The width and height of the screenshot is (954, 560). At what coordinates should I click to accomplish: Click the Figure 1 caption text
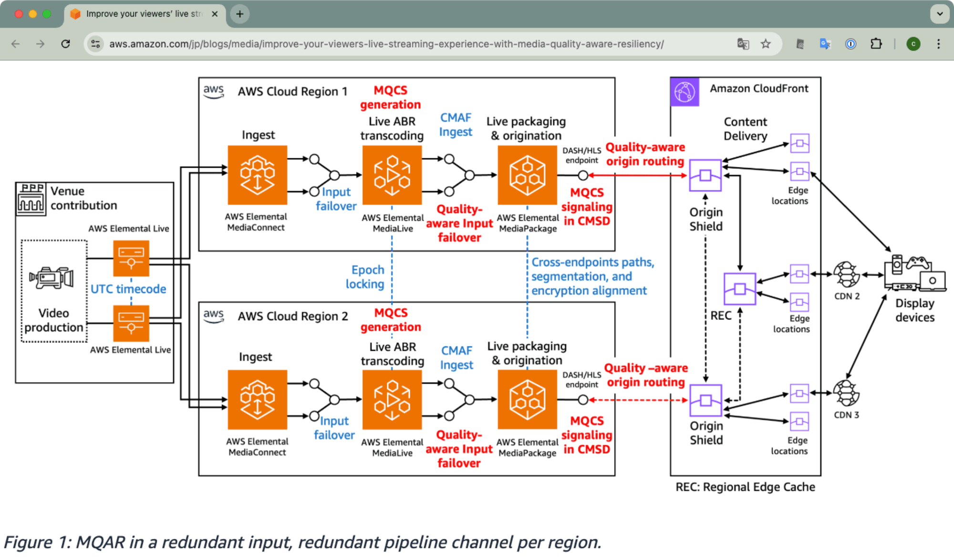point(302,542)
